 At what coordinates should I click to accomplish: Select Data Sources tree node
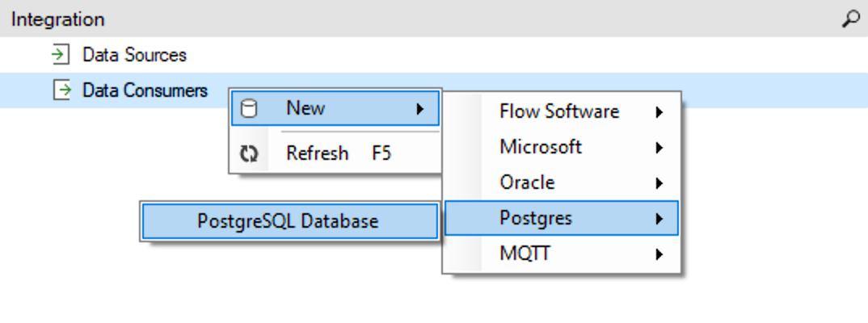[134, 55]
